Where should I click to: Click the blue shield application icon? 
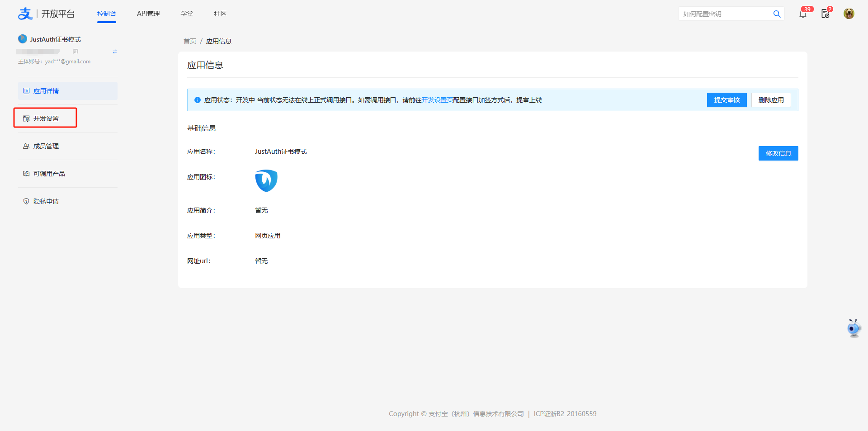266,180
